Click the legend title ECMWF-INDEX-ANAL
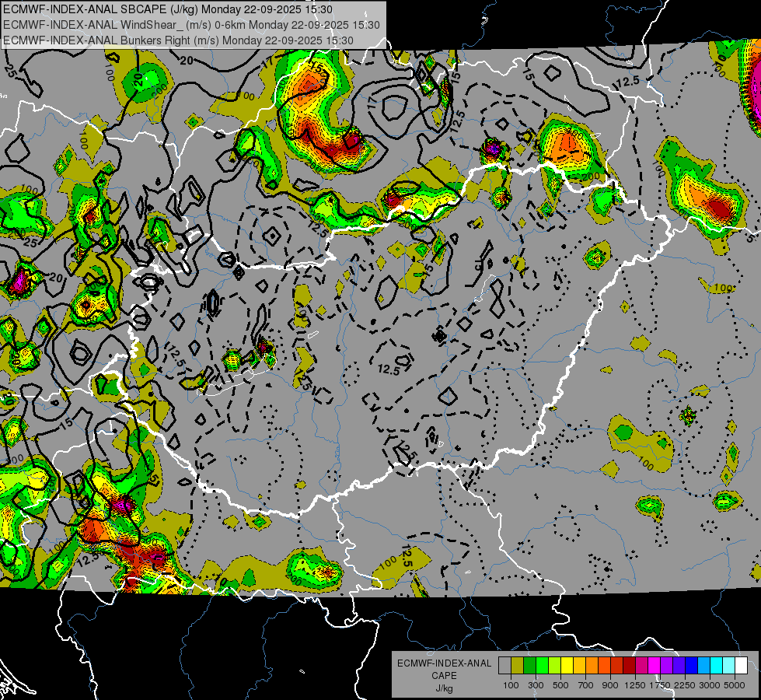Image resolution: width=761 pixels, height=700 pixels. (x=444, y=663)
